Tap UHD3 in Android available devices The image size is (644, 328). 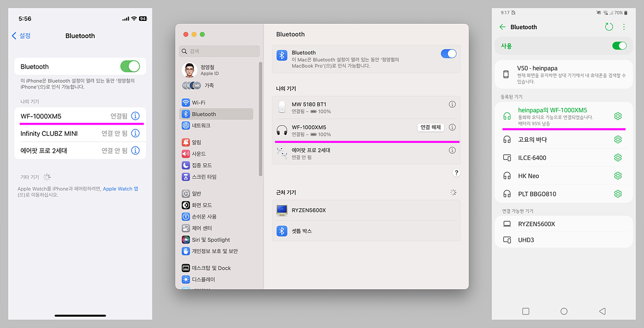coord(563,240)
